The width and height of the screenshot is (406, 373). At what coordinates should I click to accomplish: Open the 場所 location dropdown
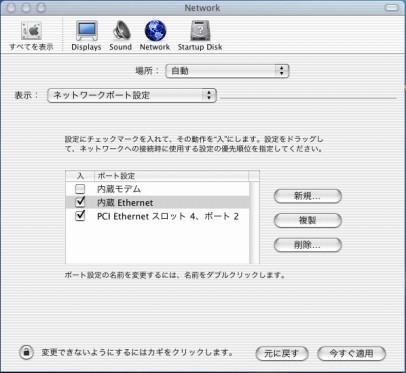click(227, 71)
